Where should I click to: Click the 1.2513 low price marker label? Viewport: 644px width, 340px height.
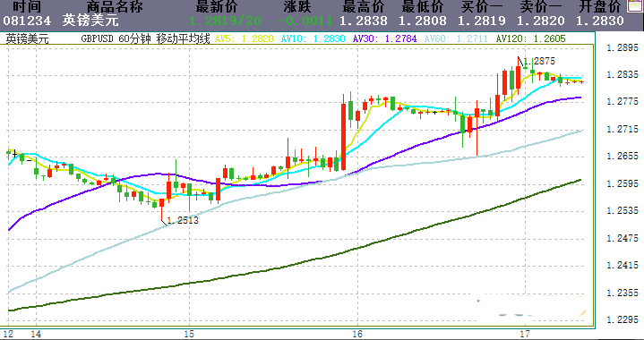tap(183, 221)
